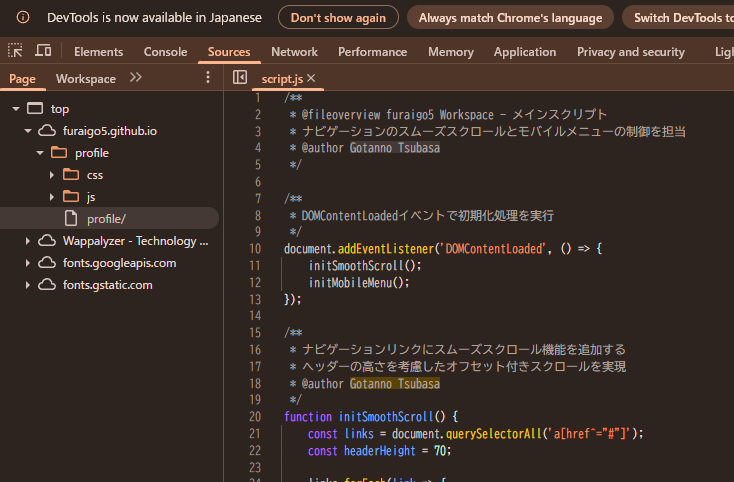The width and height of the screenshot is (734, 482).
Task: Collapse the top frame tree node
Action: (16, 109)
